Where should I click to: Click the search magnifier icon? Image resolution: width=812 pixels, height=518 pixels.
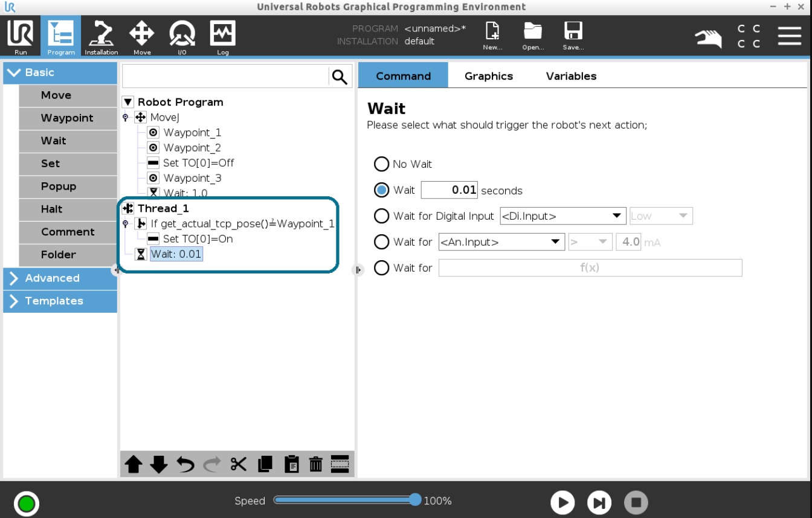tap(340, 77)
